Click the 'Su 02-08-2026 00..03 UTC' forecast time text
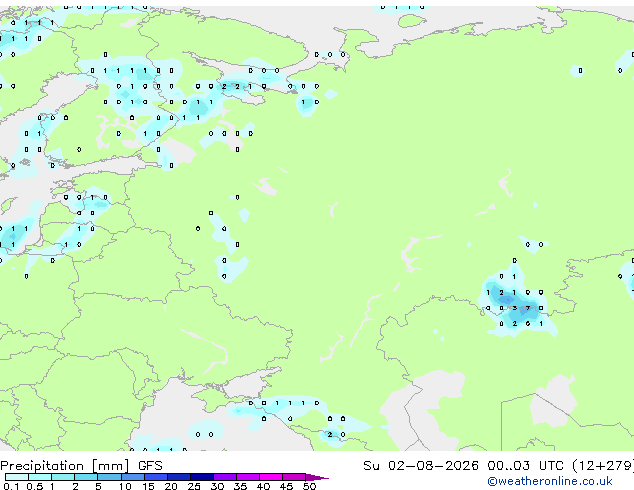Viewport: 634px width, 490px height. pyautogui.click(x=463, y=466)
